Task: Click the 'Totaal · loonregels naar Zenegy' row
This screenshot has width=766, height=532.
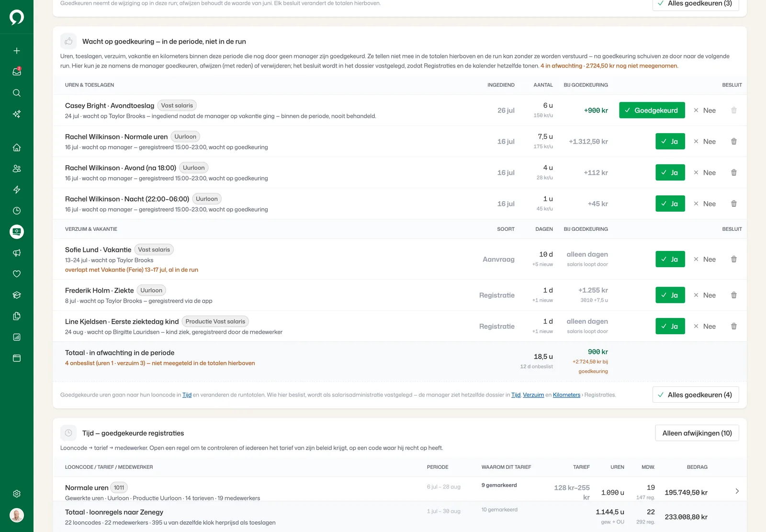Action: click(x=400, y=517)
